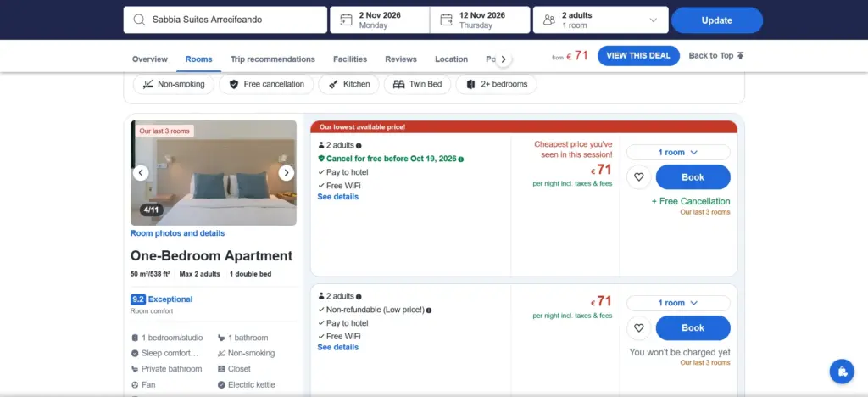Open the Location tab
This screenshot has width=868, height=397.
click(x=451, y=59)
